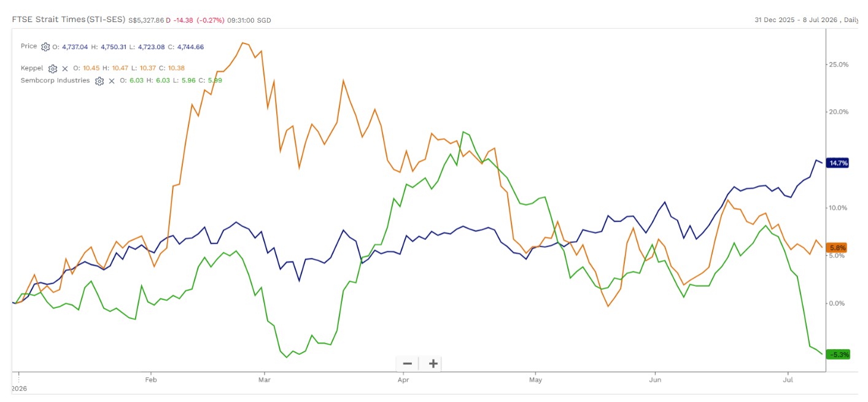The width and height of the screenshot is (868, 402).
Task: Click the Mar label on time axis
Action: pyautogui.click(x=264, y=380)
